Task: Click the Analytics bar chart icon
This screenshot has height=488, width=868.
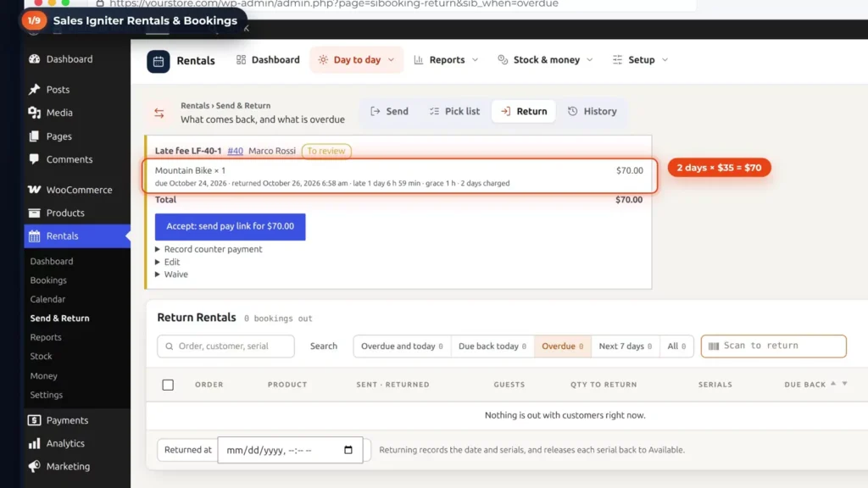Action: coord(34,443)
